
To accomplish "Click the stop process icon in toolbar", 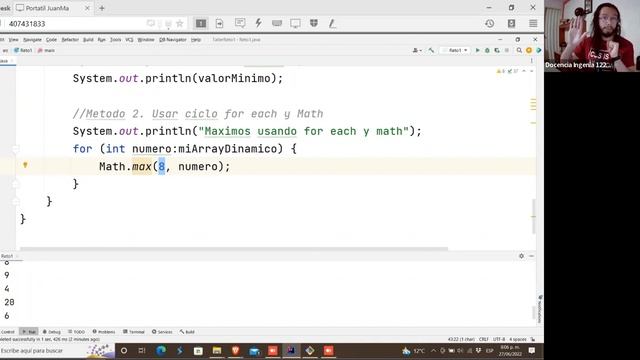I will click(x=507, y=50).
